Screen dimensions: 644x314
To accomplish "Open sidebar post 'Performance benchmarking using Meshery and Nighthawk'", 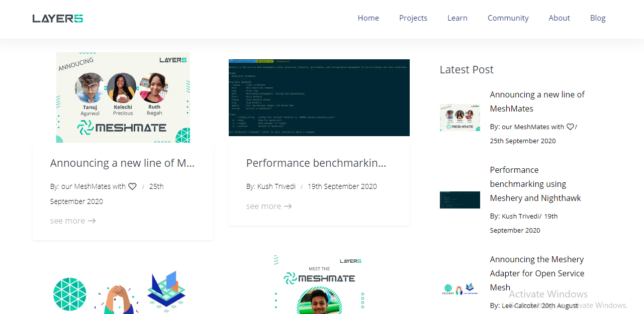I will [x=535, y=184].
